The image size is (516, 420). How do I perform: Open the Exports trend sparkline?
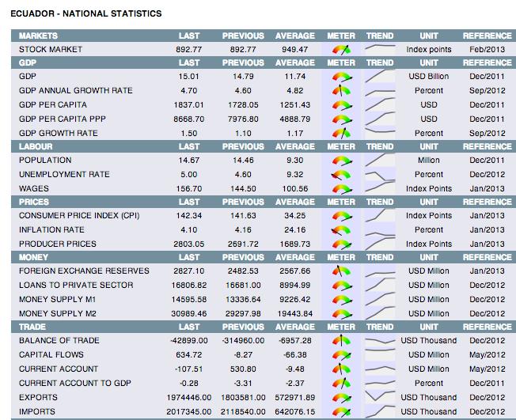click(x=380, y=395)
